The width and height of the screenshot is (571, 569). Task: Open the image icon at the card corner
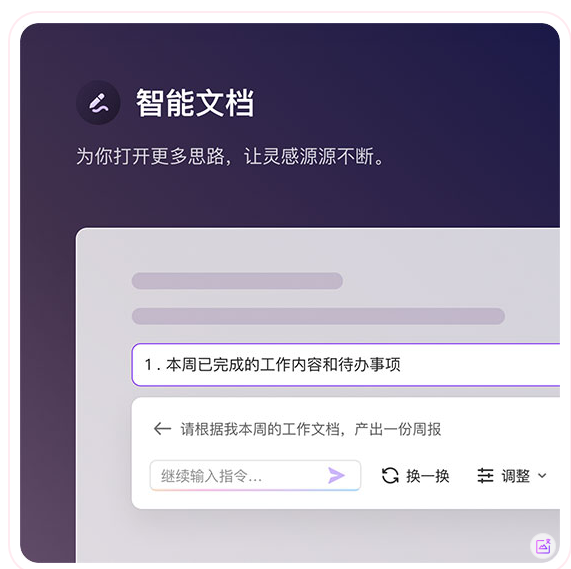point(543,546)
